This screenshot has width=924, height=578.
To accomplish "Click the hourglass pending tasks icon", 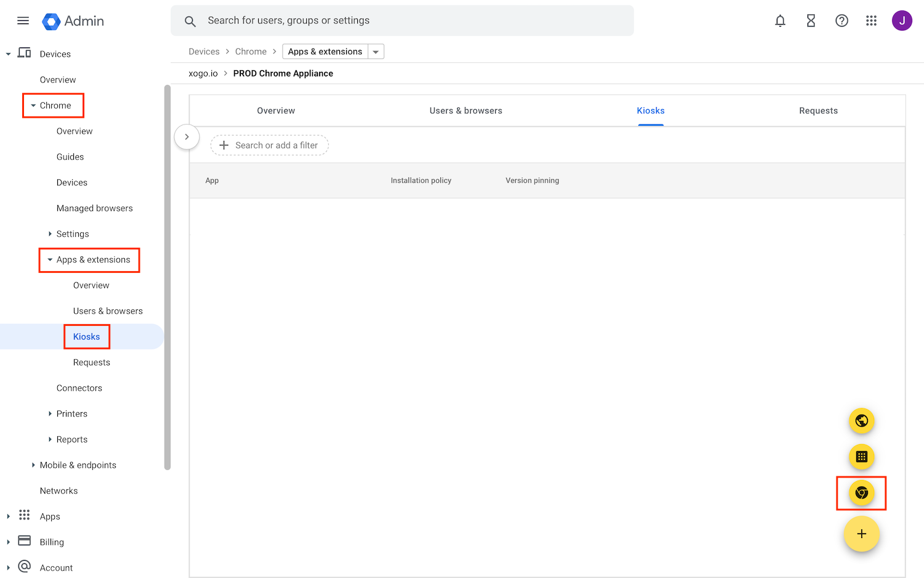I will tap(810, 20).
